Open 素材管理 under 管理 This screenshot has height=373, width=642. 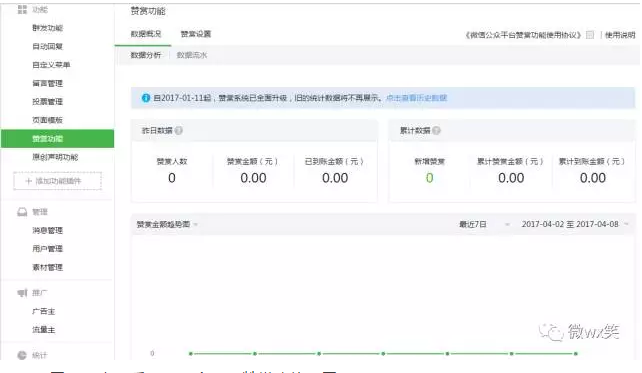pos(47,267)
